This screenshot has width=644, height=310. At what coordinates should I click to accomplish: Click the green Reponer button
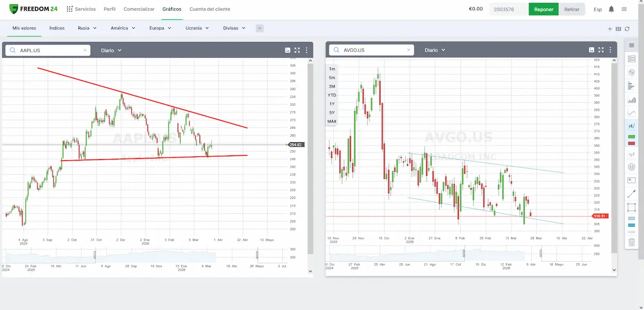point(543,9)
